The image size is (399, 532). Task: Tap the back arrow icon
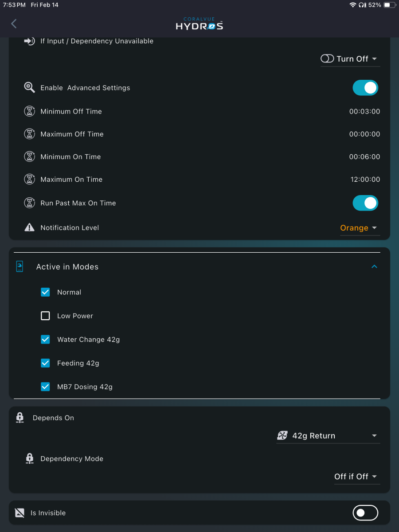point(14,23)
